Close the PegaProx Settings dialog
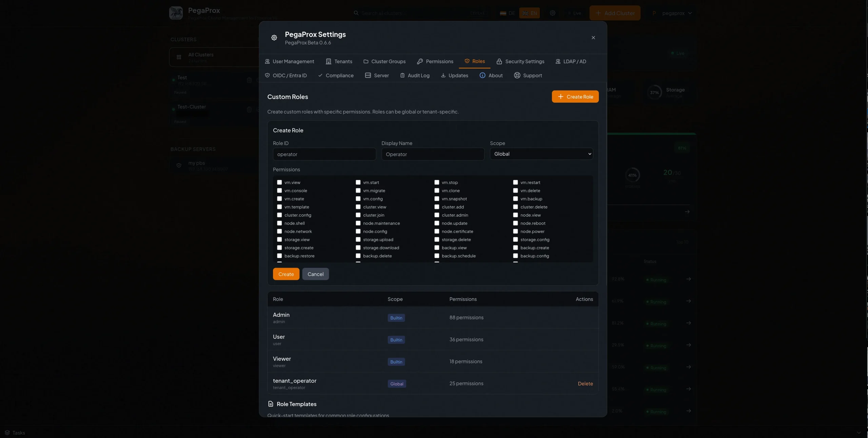 pos(593,38)
